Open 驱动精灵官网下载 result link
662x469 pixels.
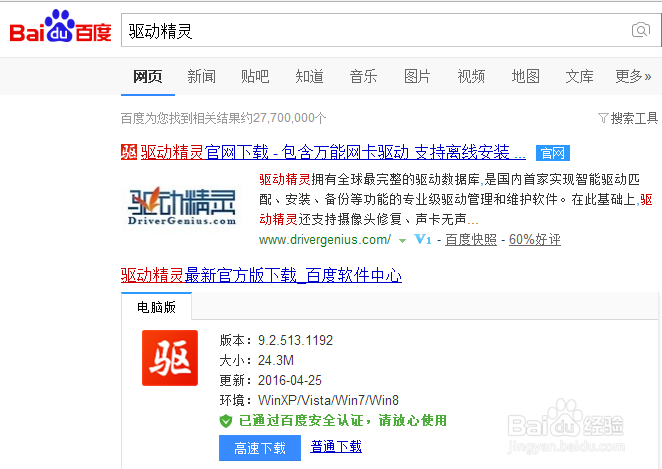pyautogui.click(x=333, y=152)
